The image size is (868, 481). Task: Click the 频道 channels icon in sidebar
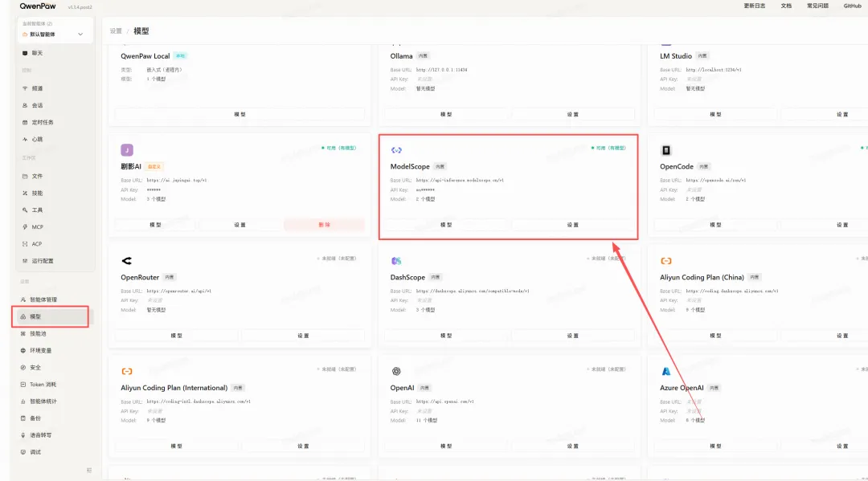pos(25,88)
